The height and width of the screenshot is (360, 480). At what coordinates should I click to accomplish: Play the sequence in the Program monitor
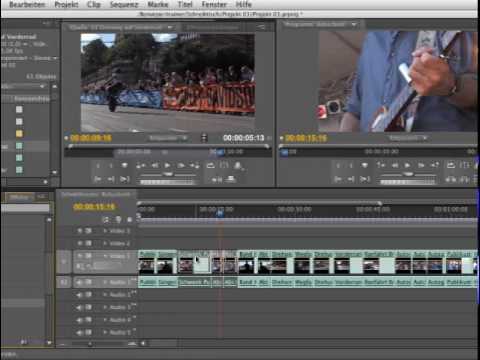[407, 165]
